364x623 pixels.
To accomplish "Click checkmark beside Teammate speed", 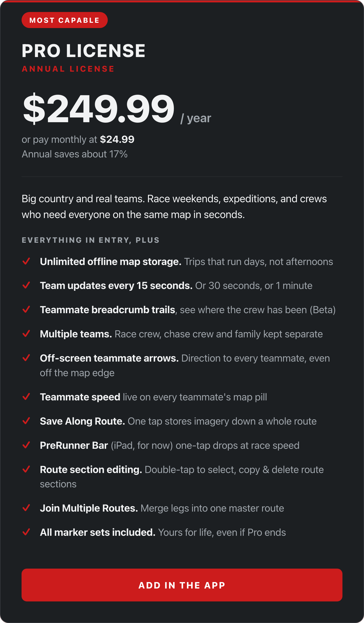I will click(x=26, y=397).
